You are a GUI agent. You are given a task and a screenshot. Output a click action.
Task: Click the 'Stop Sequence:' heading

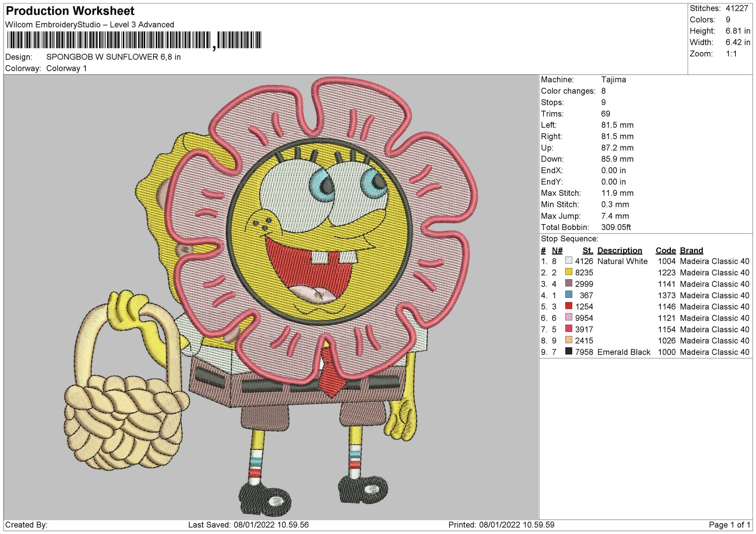(570, 239)
